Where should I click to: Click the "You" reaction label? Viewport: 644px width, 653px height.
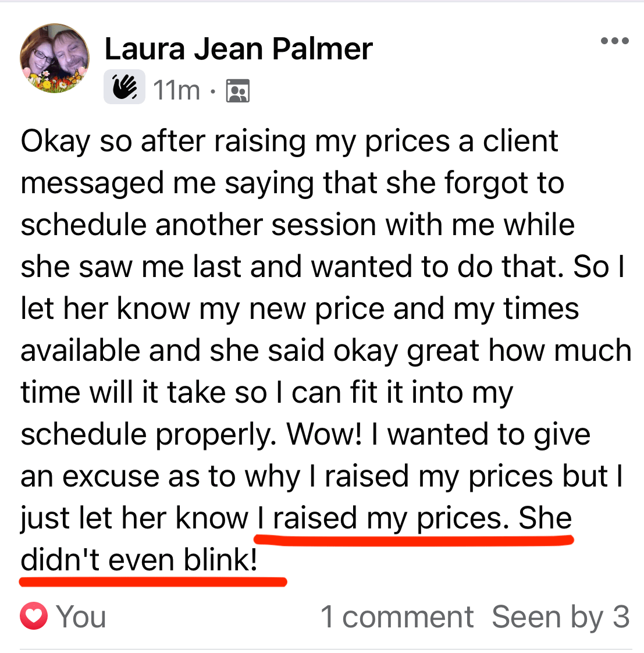coord(81,617)
